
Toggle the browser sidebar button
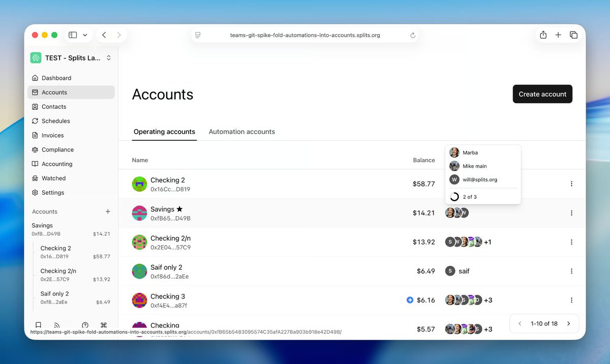click(73, 35)
